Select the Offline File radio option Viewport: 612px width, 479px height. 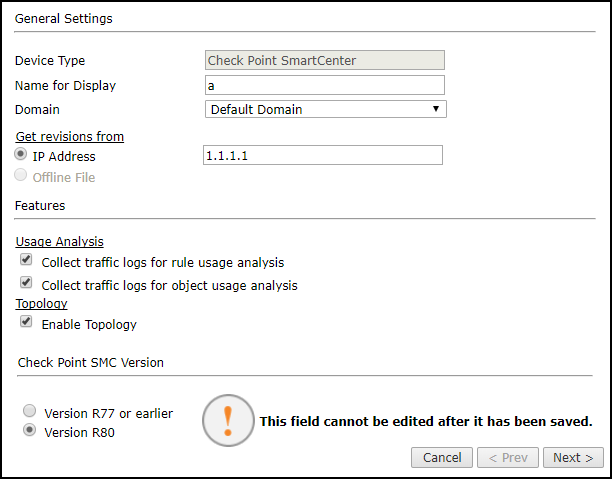click(x=20, y=175)
